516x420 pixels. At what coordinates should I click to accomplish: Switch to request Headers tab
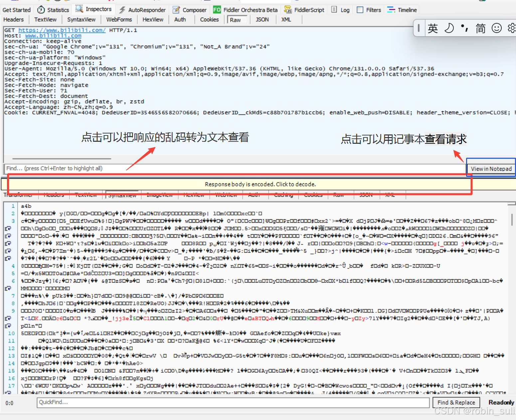click(14, 20)
